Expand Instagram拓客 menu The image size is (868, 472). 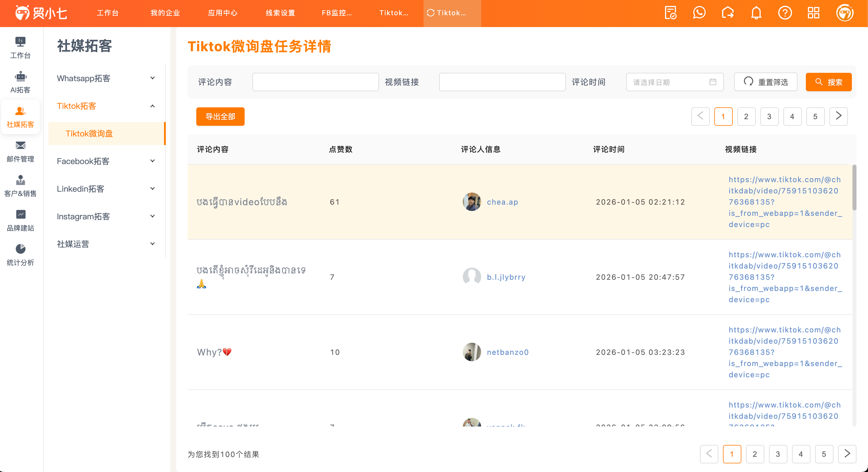[106, 216]
